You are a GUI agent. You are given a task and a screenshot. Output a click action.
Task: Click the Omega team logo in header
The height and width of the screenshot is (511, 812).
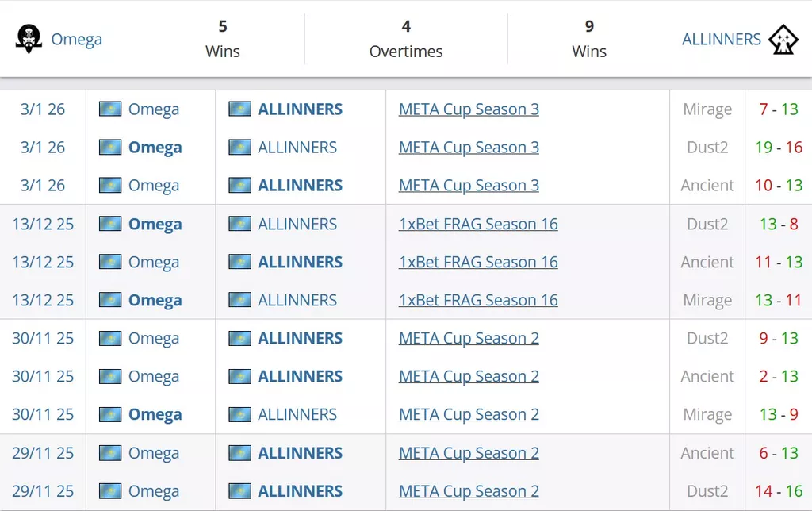29,39
